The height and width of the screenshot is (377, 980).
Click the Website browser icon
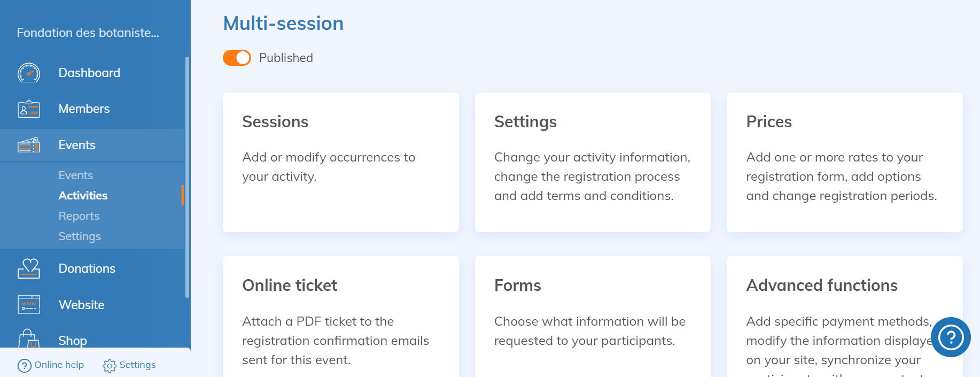point(29,305)
